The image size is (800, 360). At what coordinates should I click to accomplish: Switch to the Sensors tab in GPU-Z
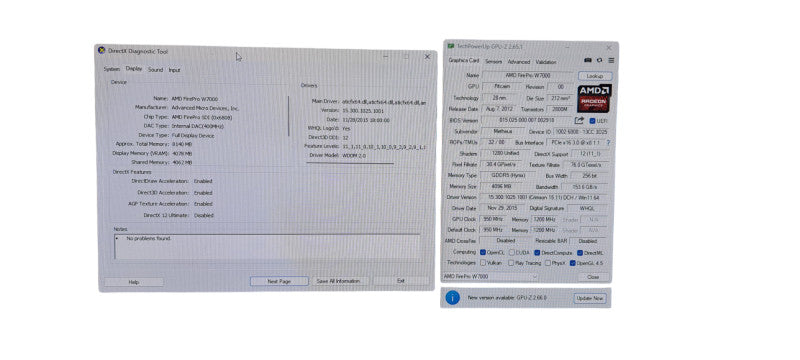coord(493,61)
